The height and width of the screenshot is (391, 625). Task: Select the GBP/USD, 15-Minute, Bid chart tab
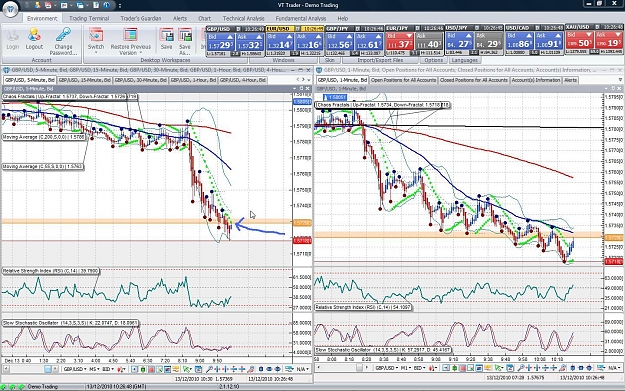pos(85,80)
